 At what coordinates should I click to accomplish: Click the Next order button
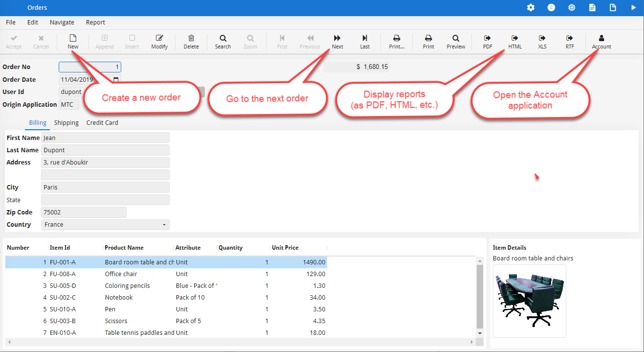click(337, 42)
